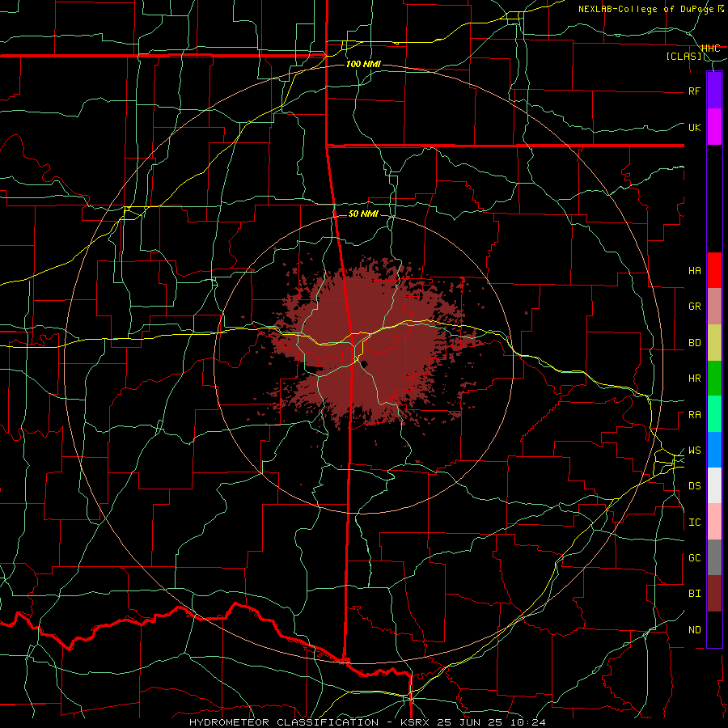Click the ND black legend swatch
Viewport: 728px width, 728px height.
coord(714,629)
